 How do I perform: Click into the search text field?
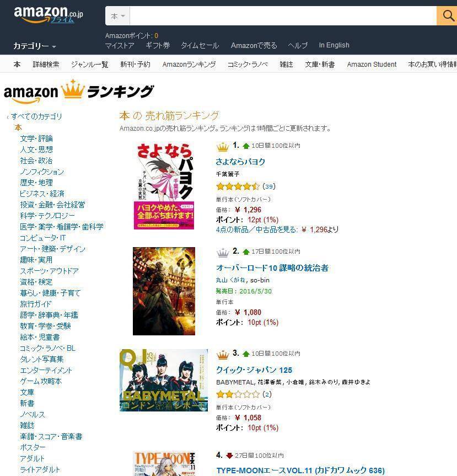point(283,16)
